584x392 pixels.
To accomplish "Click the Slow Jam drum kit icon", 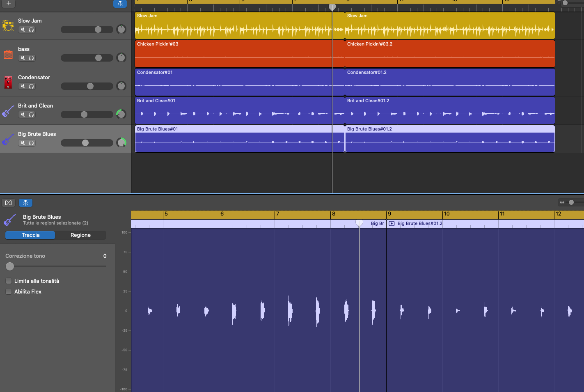I will [8, 25].
